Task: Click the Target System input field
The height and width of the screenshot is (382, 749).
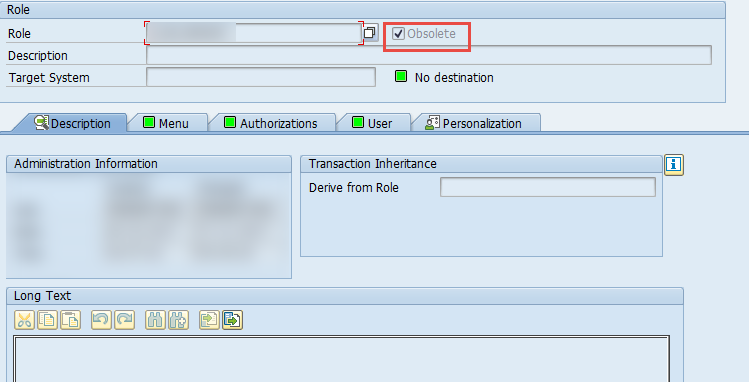Action: [x=261, y=77]
